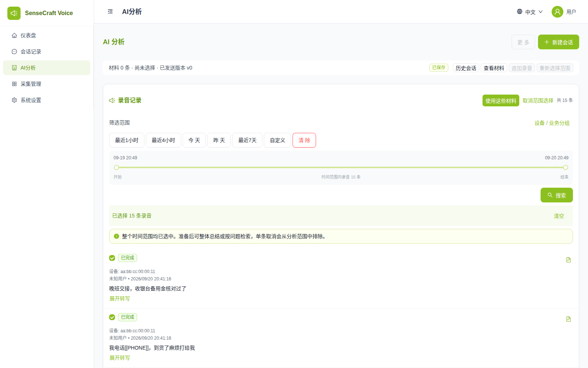Select the 最近4小时 filter
The image size is (588, 368).
click(164, 140)
